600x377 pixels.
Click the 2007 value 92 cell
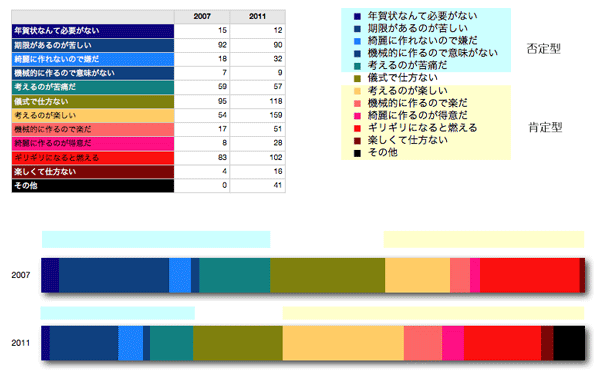click(x=202, y=45)
